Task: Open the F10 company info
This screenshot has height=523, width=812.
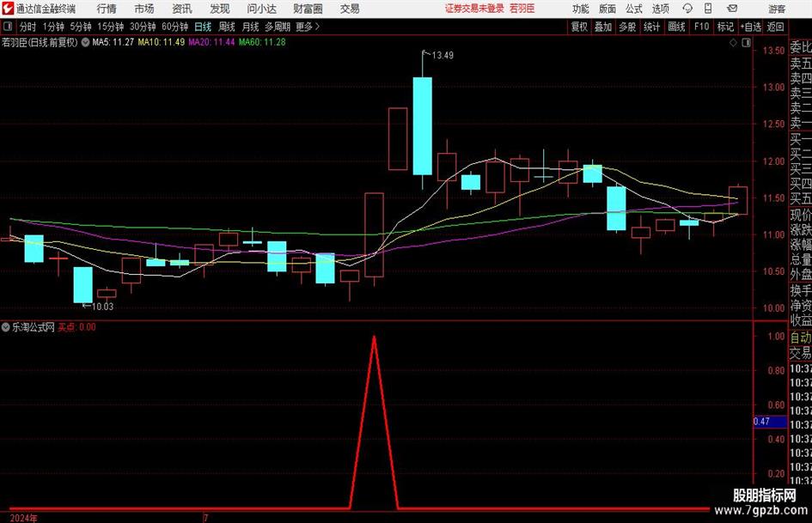Action: click(702, 27)
